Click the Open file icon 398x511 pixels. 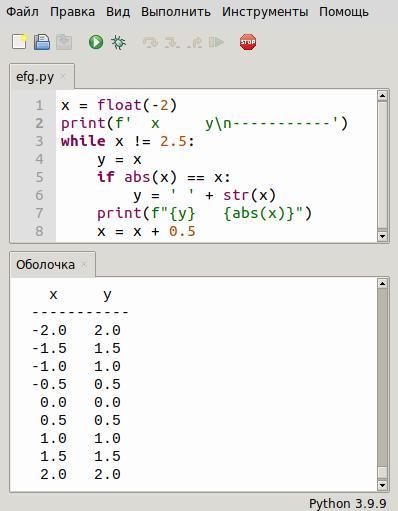pos(42,42)
